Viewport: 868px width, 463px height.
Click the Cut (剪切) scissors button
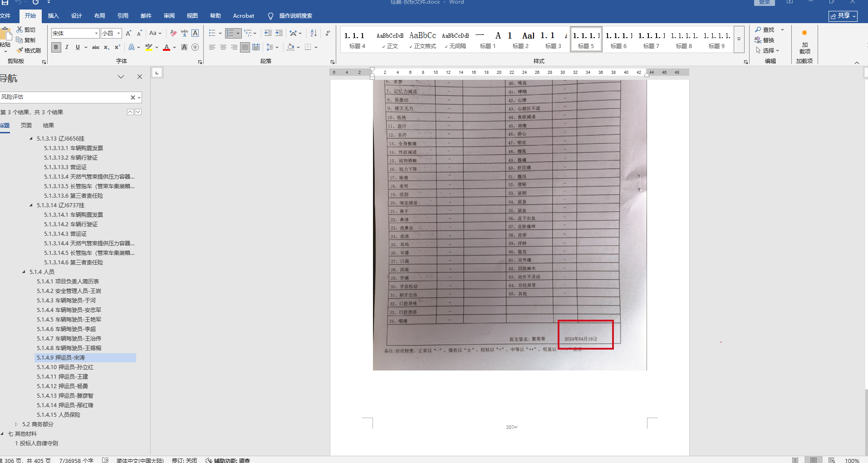click(x=26, y=29)
